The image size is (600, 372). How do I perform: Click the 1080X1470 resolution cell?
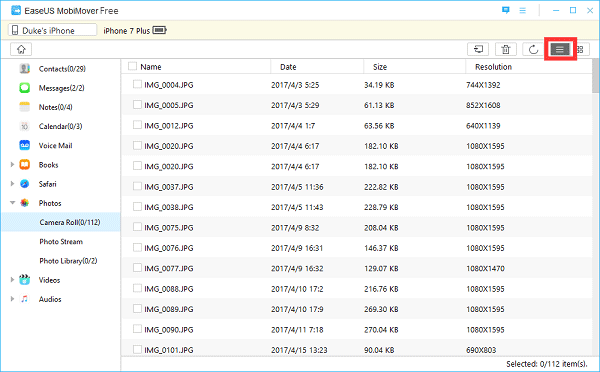tap(485, 268)
